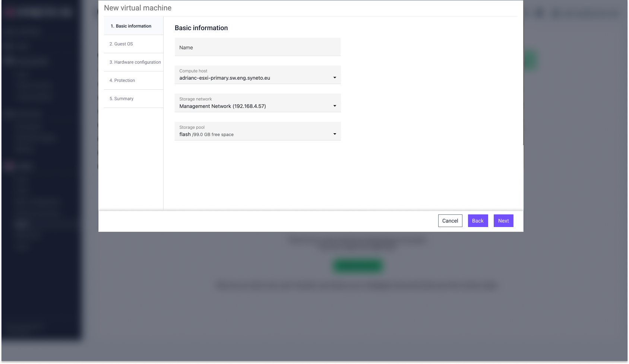Open the Storage pool dropdown showing flash
This screenshot has height=364, width=629.
pyautogui.click(x=257, y=131)
